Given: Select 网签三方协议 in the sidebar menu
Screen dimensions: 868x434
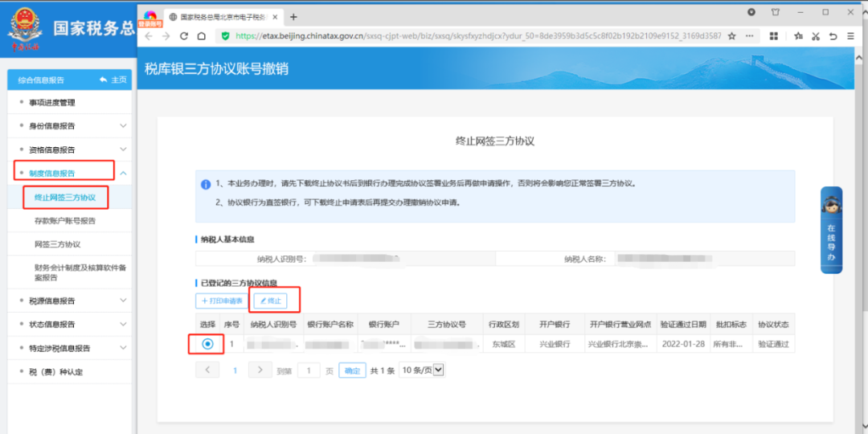Looking at the screenshot, I should point(57,244).
